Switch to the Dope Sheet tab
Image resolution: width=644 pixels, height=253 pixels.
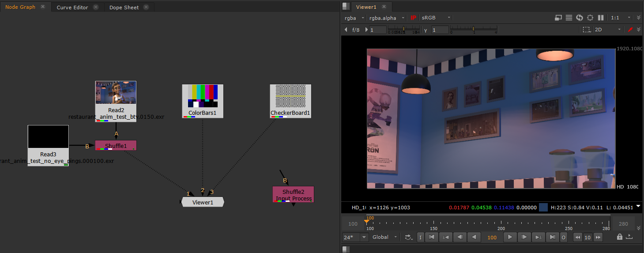click(124, 7)
